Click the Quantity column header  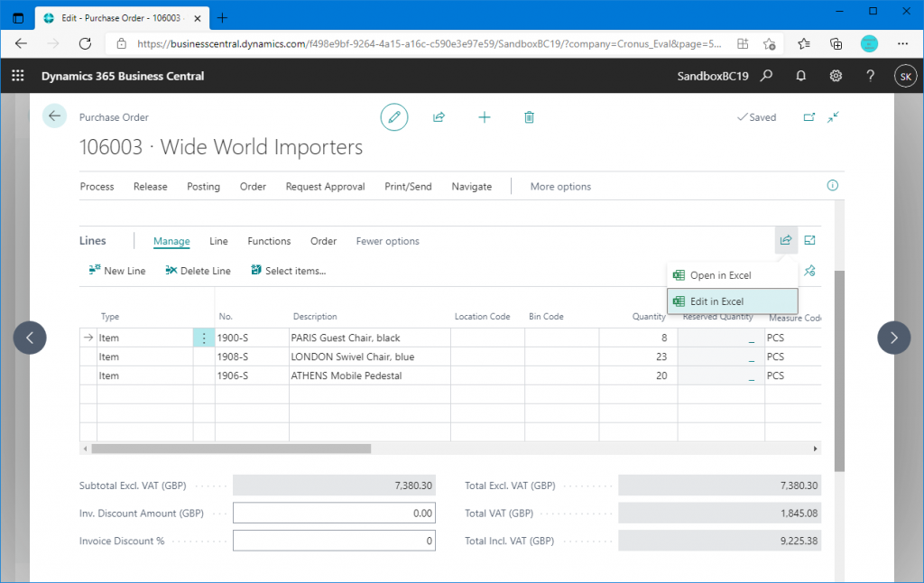pyautogui.click(x=649, y=317)
